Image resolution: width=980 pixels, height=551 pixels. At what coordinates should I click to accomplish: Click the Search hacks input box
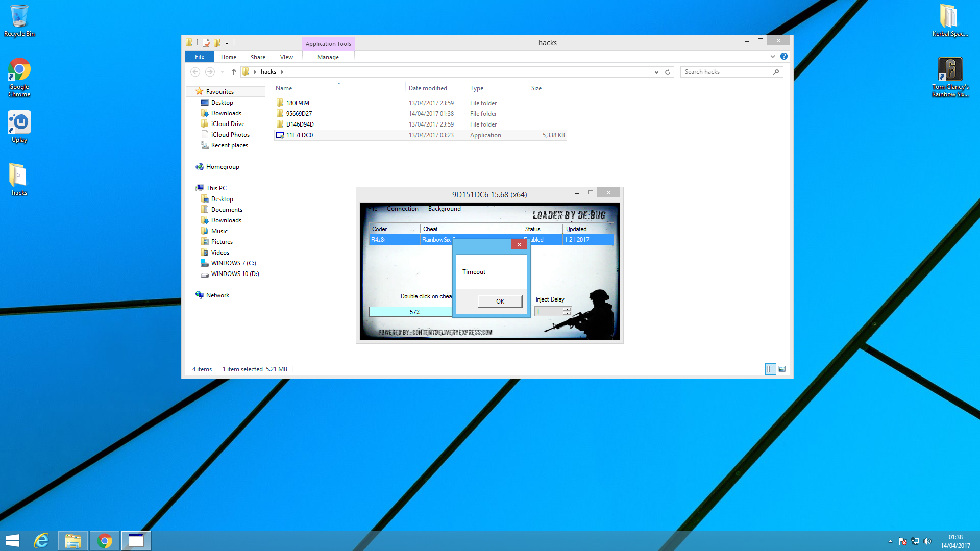[727, 72]
